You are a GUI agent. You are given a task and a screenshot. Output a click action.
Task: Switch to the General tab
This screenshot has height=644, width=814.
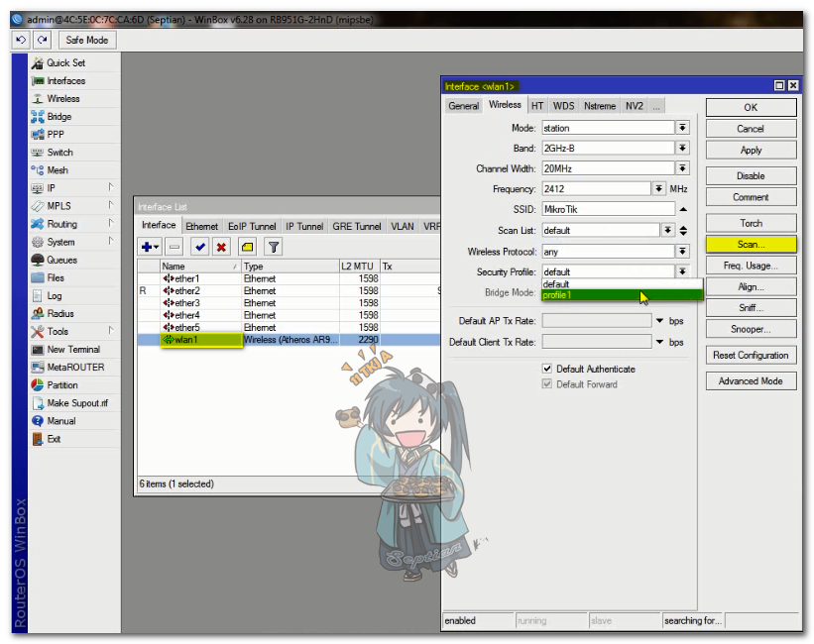click(463, 106)
